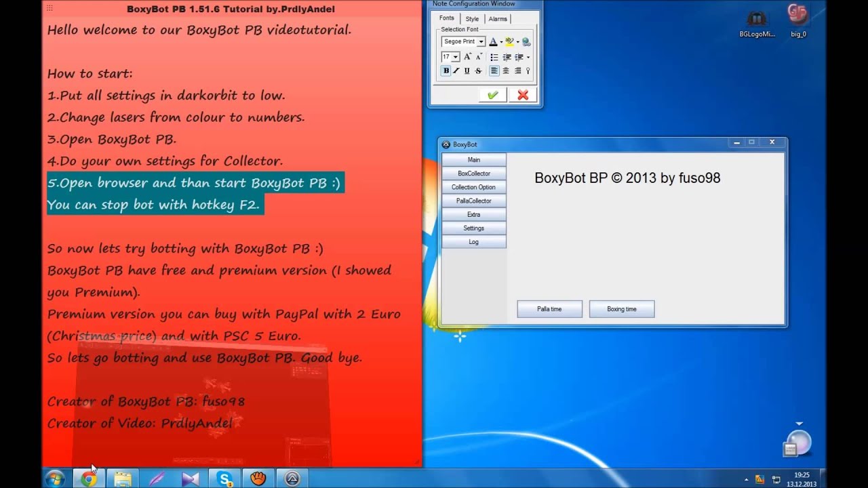The width and height of the screenshot is (868, 488).
Task: Switch to the Alarms tab
Action: click(x=498, y=19)
